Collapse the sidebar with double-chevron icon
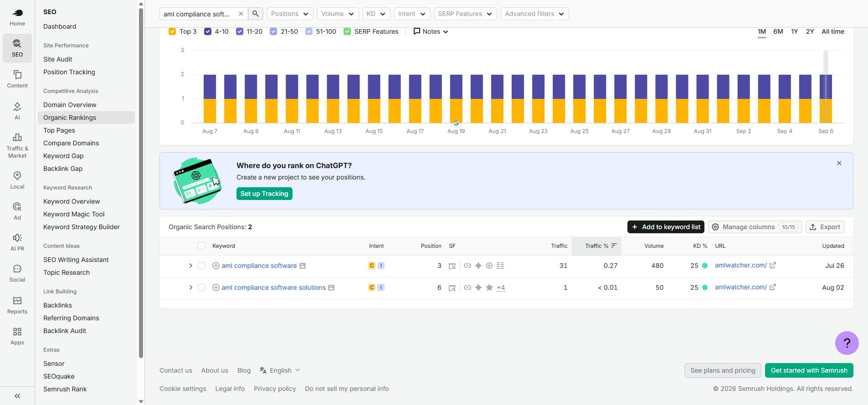The width and height of the screenshot is (868, 405). 17,396
